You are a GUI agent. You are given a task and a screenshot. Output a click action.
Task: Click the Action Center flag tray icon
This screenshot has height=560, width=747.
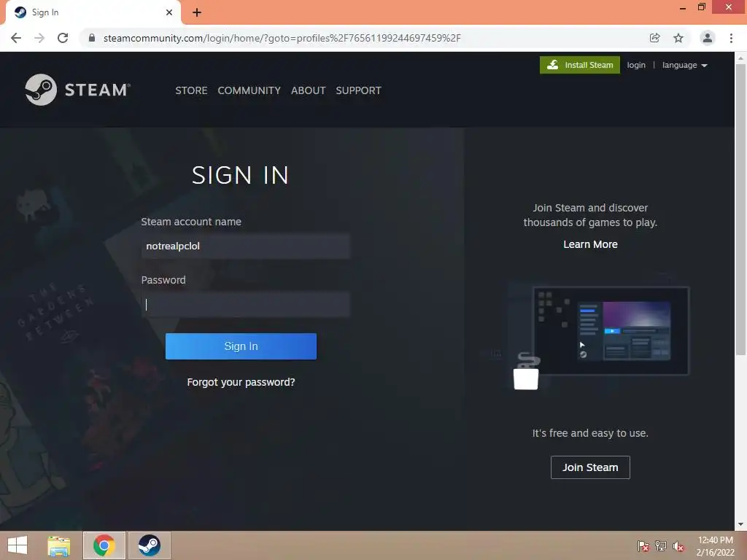click(643, 546)
